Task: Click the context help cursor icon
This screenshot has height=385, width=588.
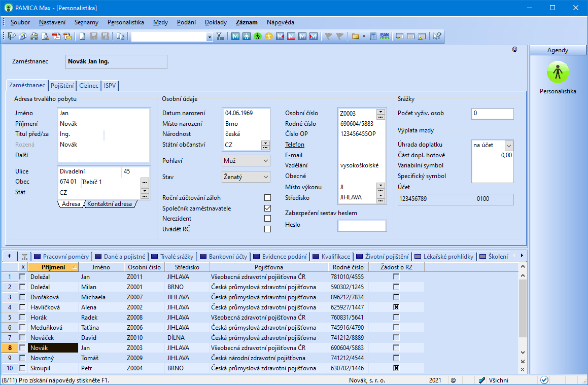Action: click(437, 37)
